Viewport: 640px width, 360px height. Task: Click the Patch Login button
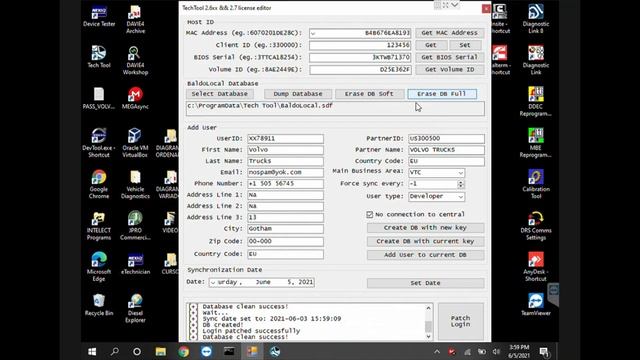pos(460,321)
